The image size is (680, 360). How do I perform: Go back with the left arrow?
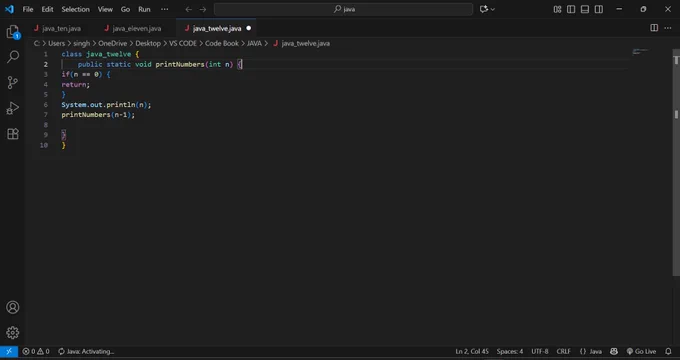(188, 9)
